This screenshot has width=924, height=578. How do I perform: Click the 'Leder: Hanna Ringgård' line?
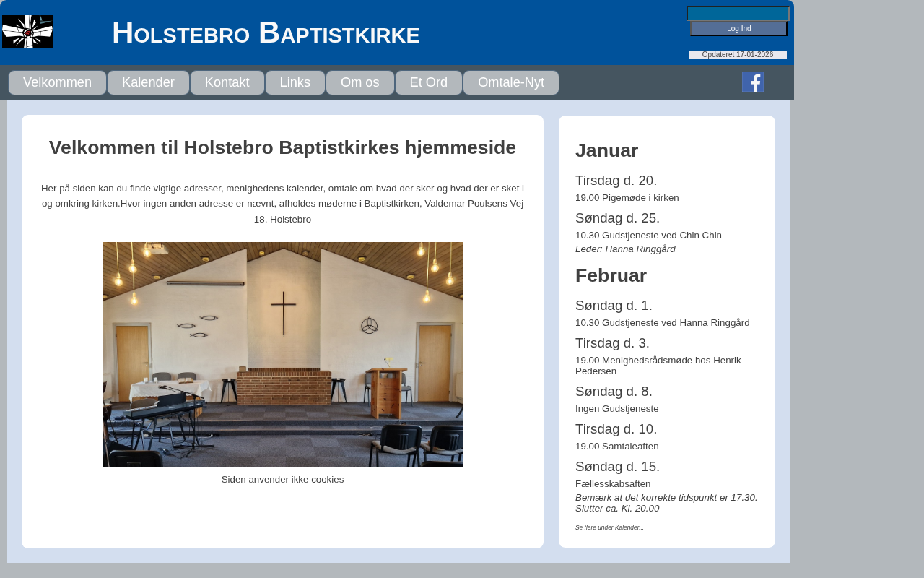click(625, 249)
